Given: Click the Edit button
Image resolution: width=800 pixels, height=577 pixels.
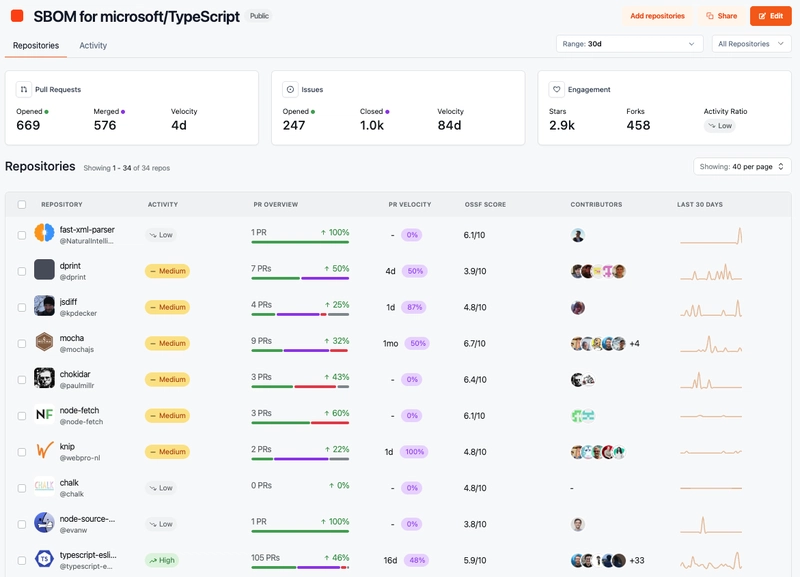Looking at the screenshot, I should point(770,16).
